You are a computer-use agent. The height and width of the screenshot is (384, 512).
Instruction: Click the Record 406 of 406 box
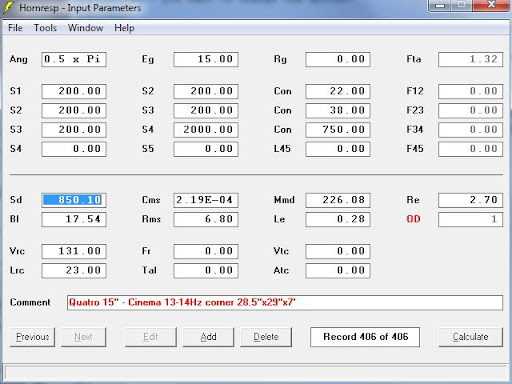(x=365, y=337)
